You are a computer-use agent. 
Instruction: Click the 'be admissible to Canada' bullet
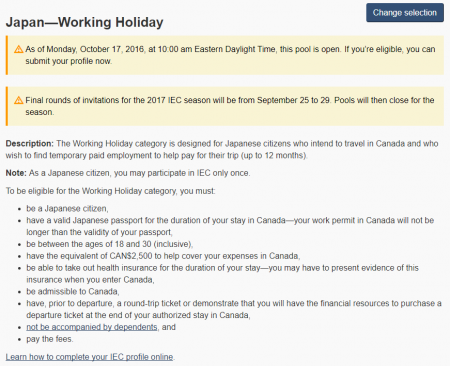[73, 291]
